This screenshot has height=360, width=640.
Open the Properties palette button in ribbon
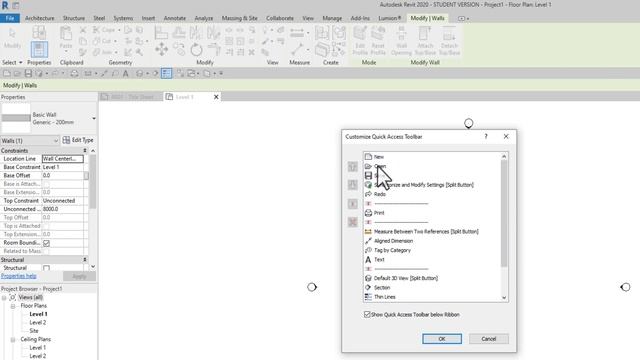point(39,49)
